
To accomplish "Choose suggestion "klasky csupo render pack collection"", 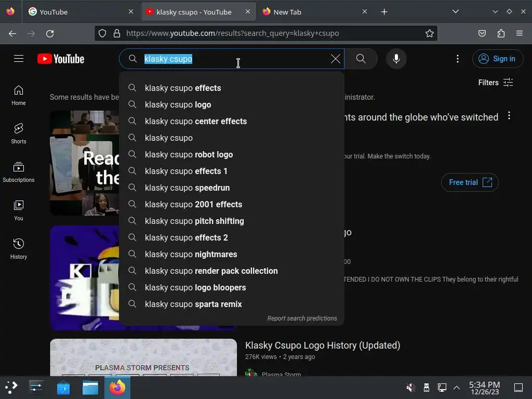I will pos(232,271).
